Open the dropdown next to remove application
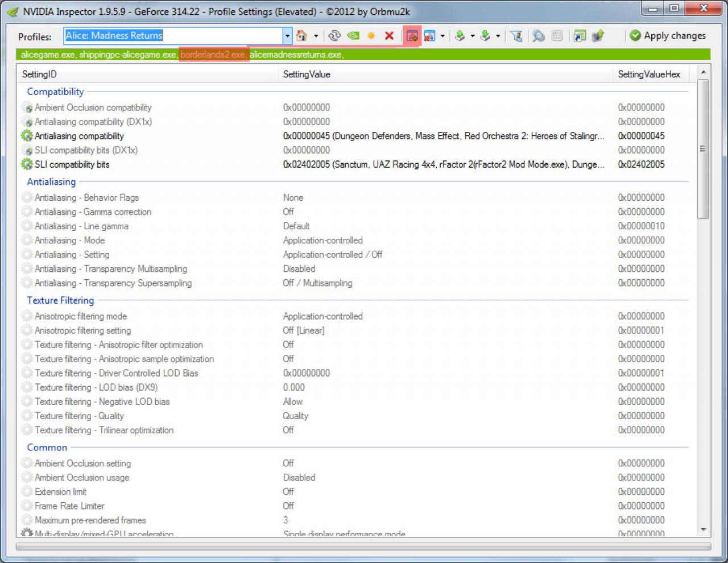 click(442, 36)
